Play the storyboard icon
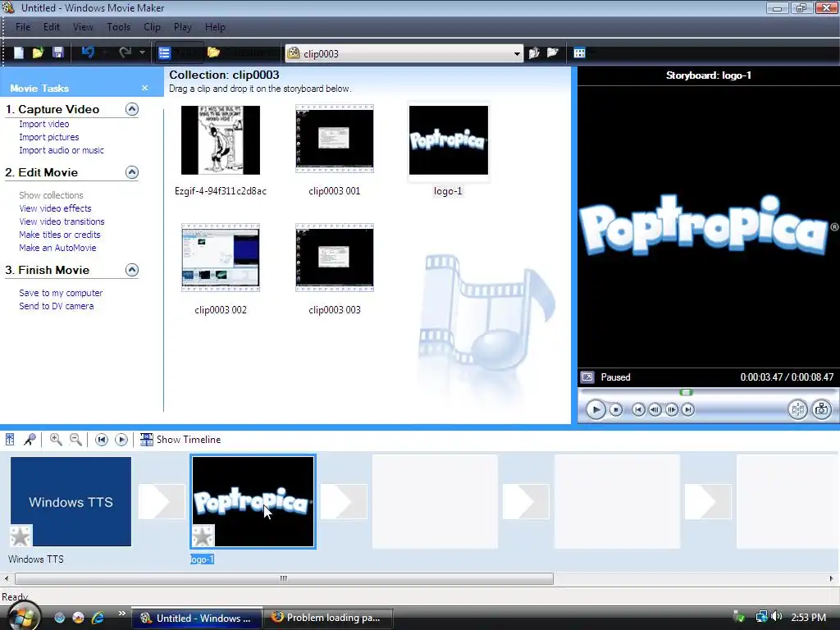 tap(121, 440)
